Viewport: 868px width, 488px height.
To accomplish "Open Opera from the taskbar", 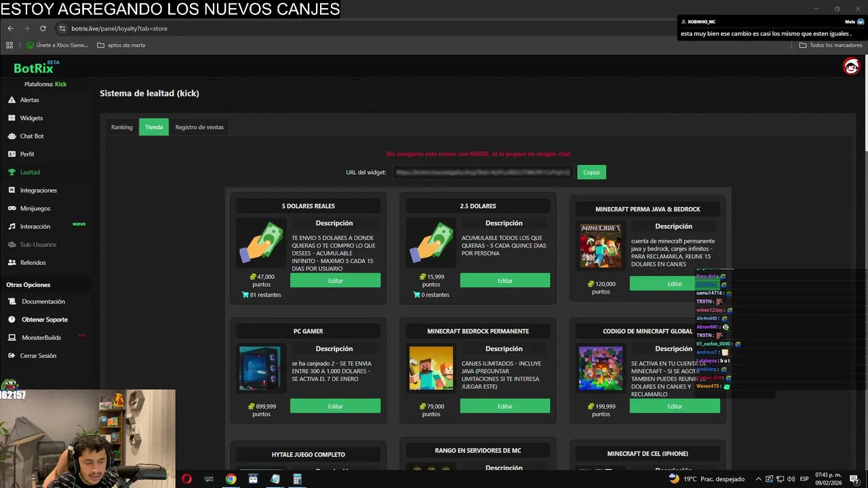I will (186, 479).
